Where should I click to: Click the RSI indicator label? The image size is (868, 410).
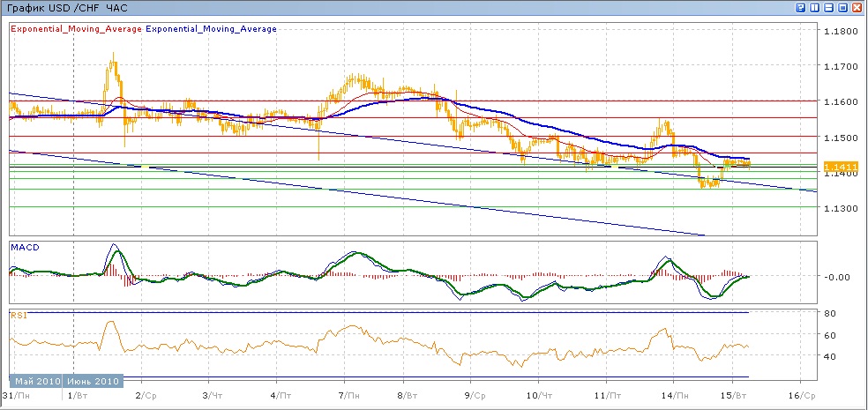point(18,314)
